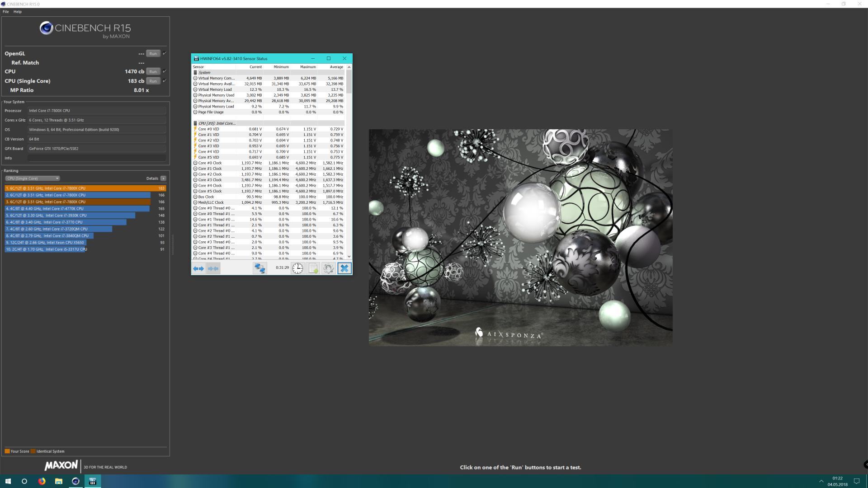Select ranking row 10 Intel Core i5-3317U
The width and height of the screenshot is (868, 488).
point(85,249)
